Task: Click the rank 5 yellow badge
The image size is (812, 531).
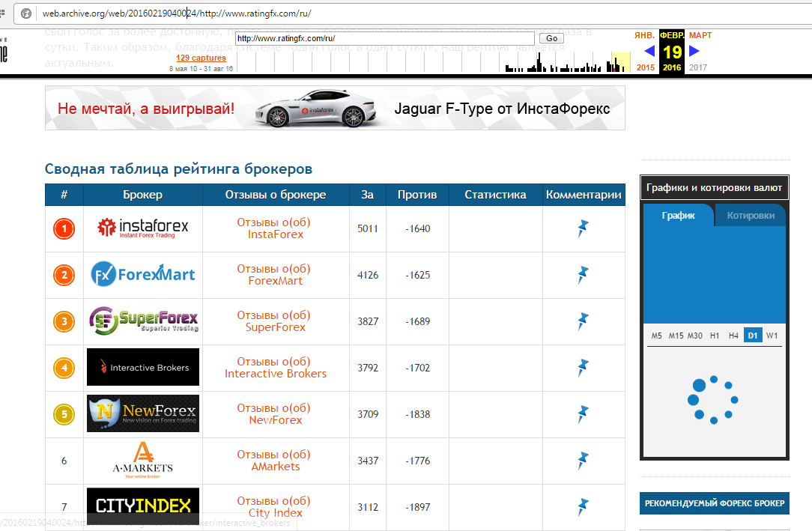Action: 64,414
